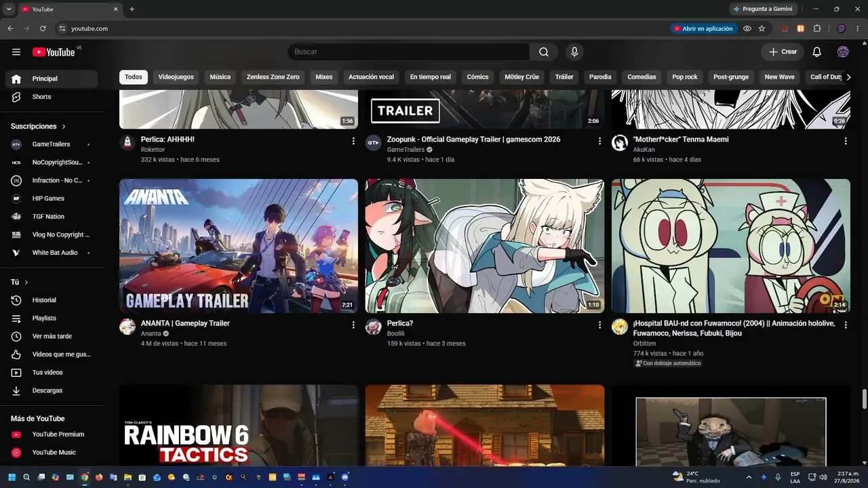Start voice search with the microphone icon
The width and height of the screenshot is (868, 488).
coord(574,52)
